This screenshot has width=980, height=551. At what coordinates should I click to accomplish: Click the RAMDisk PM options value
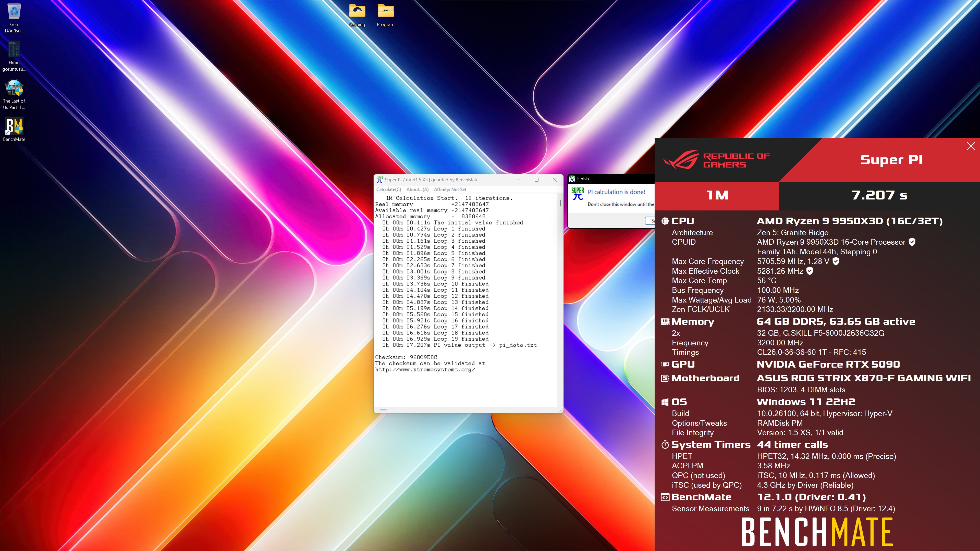coord(779,423)
